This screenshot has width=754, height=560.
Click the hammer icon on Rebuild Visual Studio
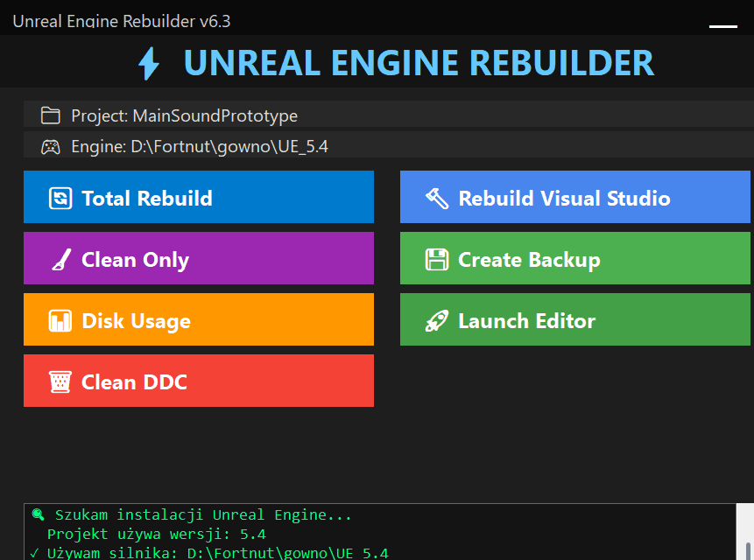point(436,197)
